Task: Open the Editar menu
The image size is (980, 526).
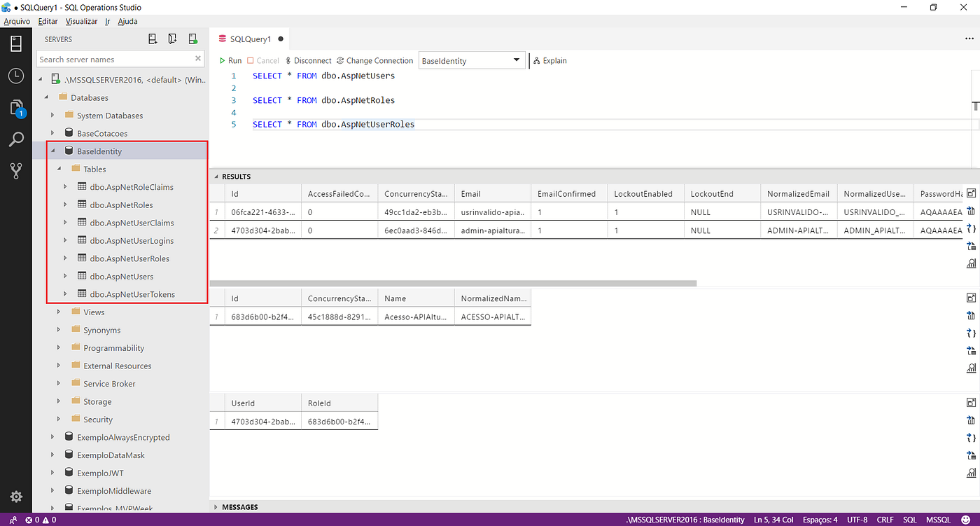Action: pos(48,21)
